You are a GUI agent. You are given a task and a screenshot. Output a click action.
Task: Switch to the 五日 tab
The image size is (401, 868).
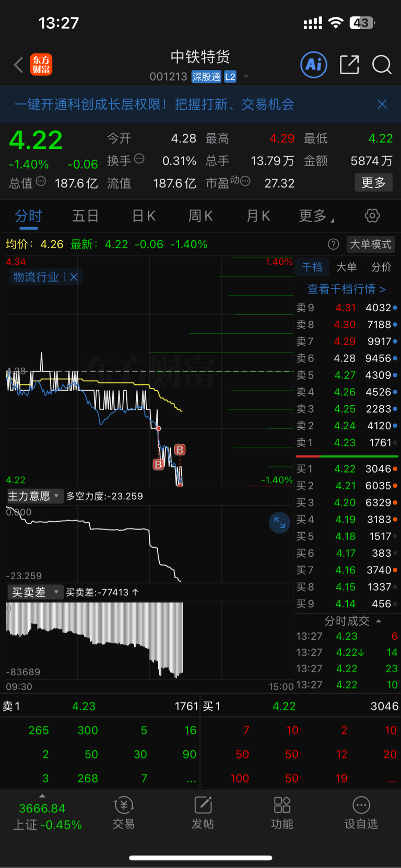(85, 216)
